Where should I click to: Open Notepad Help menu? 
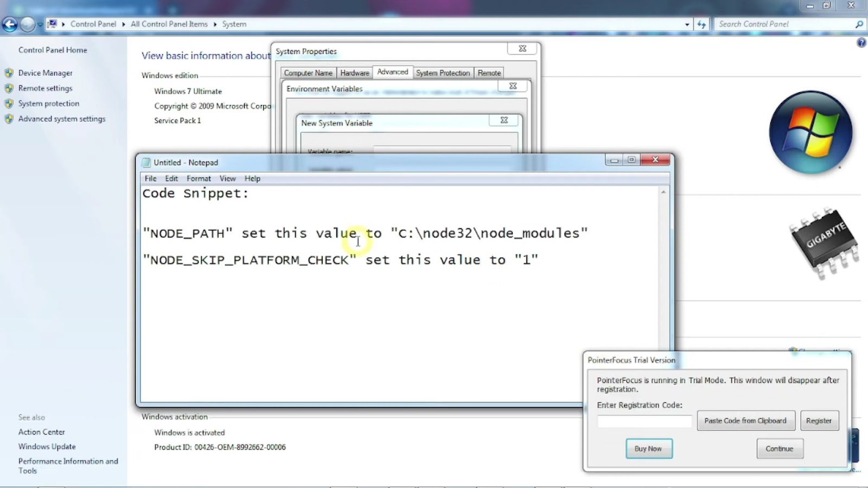point(252,178)
